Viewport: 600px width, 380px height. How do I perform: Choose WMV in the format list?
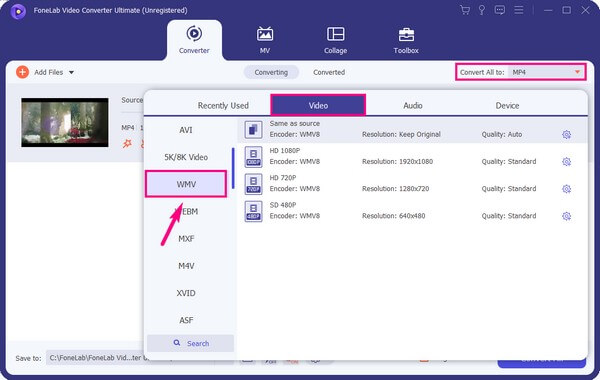186,184
